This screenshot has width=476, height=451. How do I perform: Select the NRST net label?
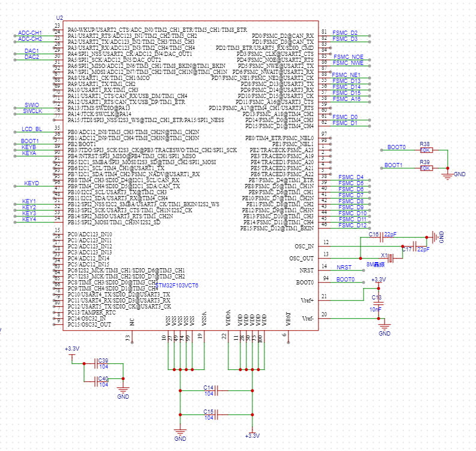click(x=344, y=267)
